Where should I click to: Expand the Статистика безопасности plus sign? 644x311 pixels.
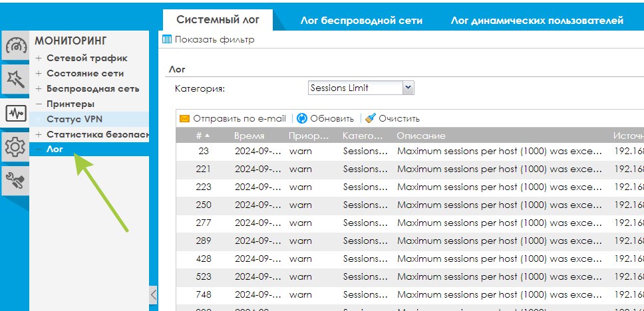click(39, 135)
